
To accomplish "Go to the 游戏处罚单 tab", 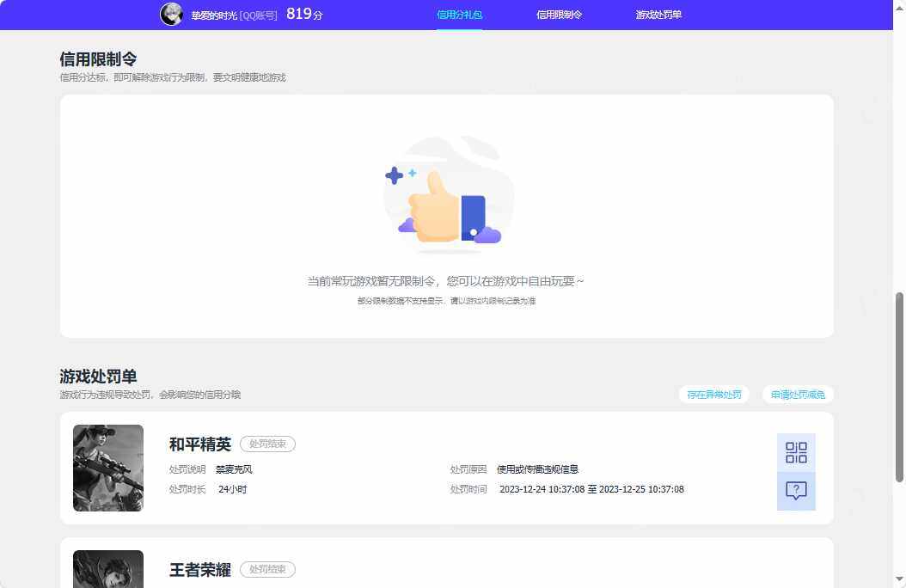I will click(658, 15).
